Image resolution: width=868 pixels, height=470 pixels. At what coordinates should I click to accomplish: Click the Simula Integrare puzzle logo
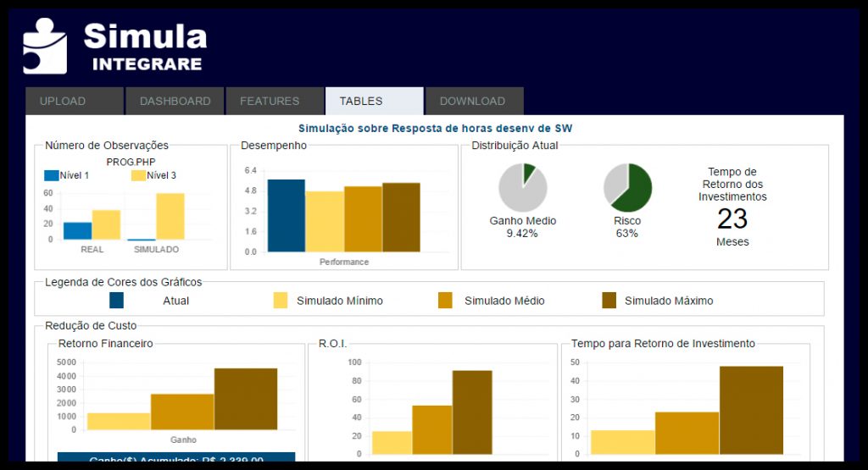[45, 46]
